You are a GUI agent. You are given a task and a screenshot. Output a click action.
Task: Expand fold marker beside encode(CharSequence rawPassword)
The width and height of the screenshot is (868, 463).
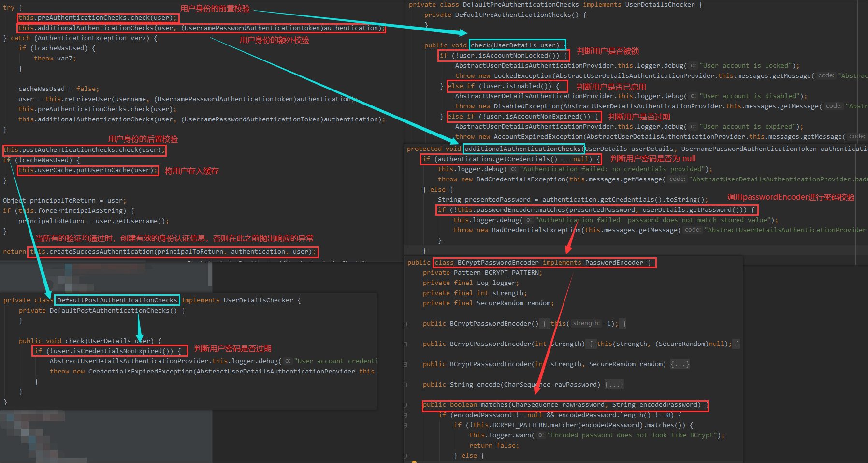click(405, 385)
